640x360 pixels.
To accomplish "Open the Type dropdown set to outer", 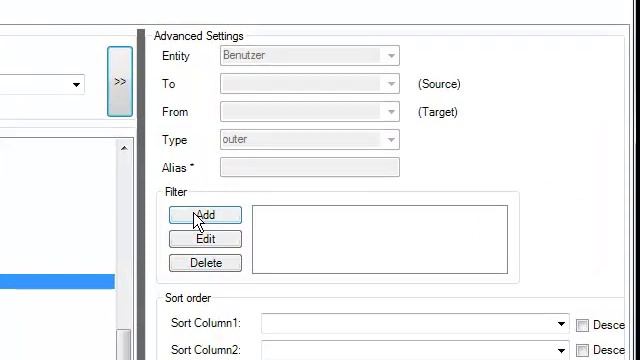I will (x=309, y=140).
